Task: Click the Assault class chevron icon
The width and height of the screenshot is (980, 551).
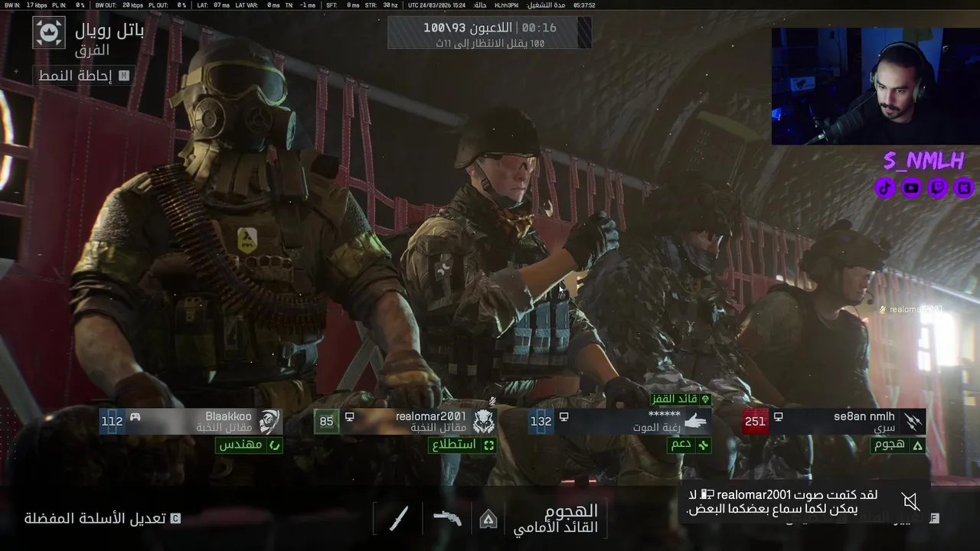Action: point(488,520)
